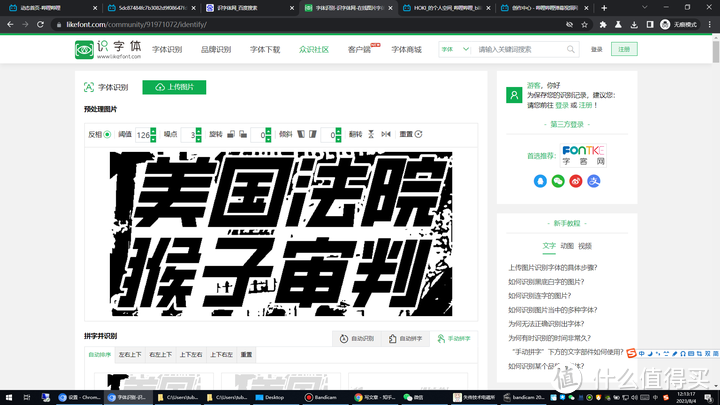Open new browser tab plus button
Viewport: 720px width, 405px height.
(x=604, y=8)
